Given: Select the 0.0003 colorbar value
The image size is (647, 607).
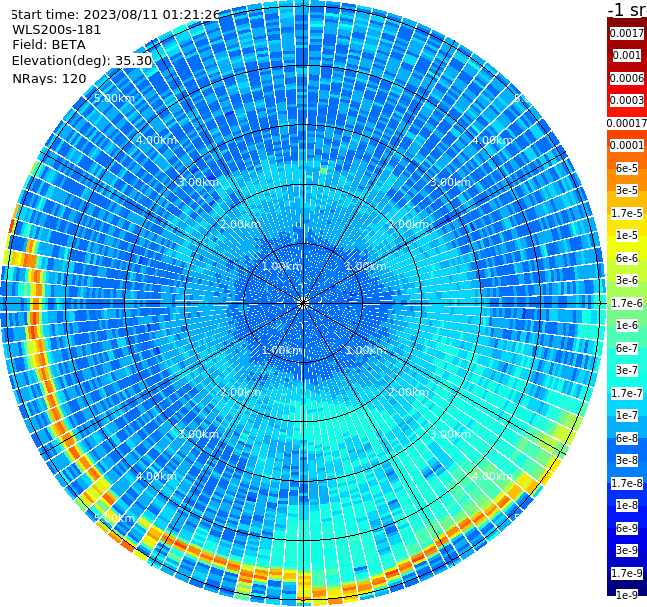Looking at the screenshot, I should click(627, 100).
